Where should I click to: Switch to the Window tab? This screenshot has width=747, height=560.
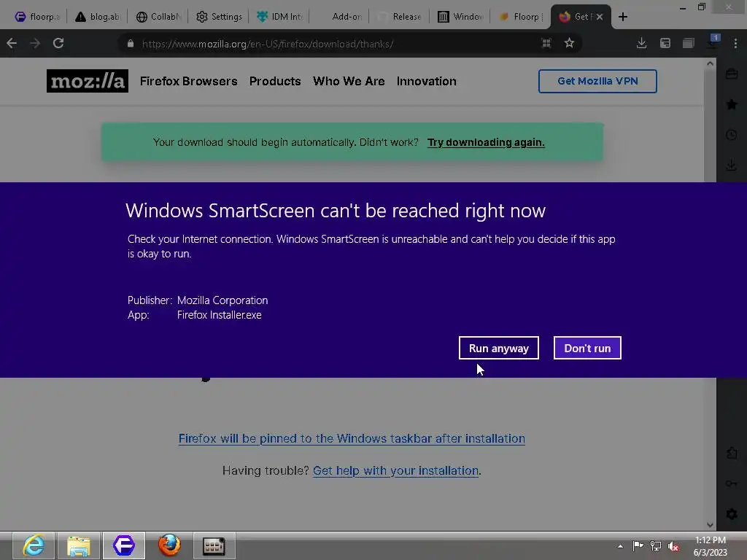[x=460, y=17]
